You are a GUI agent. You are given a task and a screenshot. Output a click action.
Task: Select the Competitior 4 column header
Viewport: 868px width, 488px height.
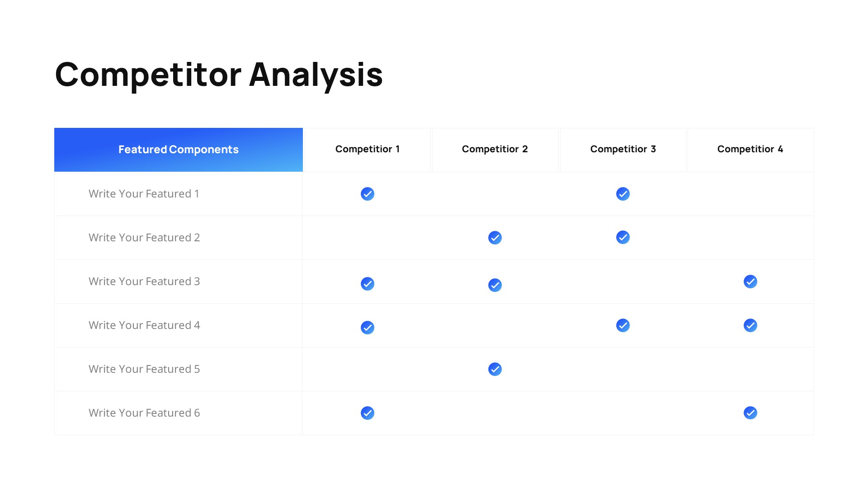tap(750, 150)
